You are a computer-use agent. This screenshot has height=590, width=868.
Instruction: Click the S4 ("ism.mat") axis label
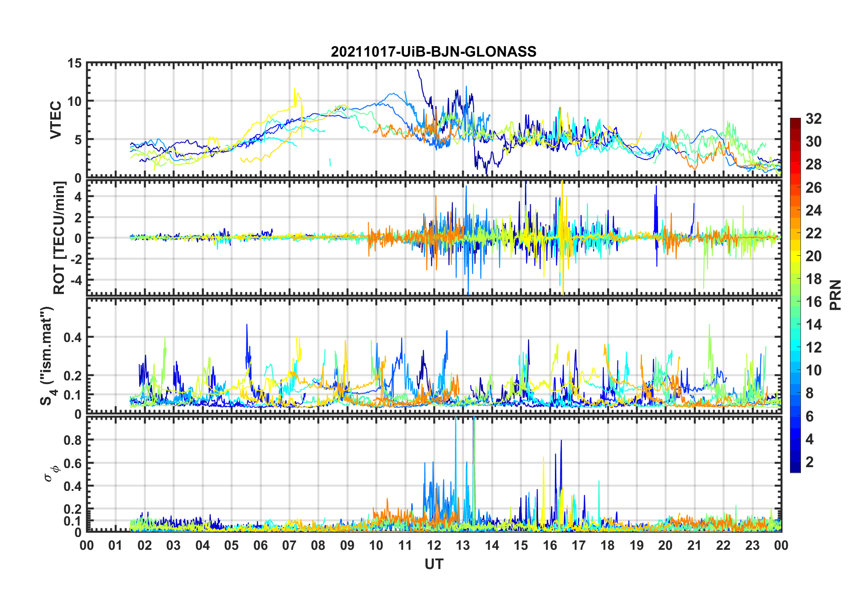tap(47, 356)
